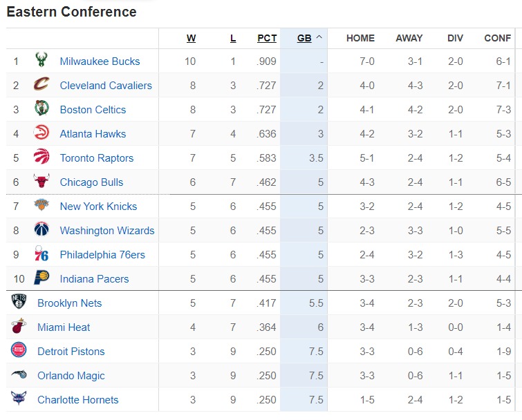
Task: Click the Brooklyn Nets logo icon
Action: [x=19, y=301]
